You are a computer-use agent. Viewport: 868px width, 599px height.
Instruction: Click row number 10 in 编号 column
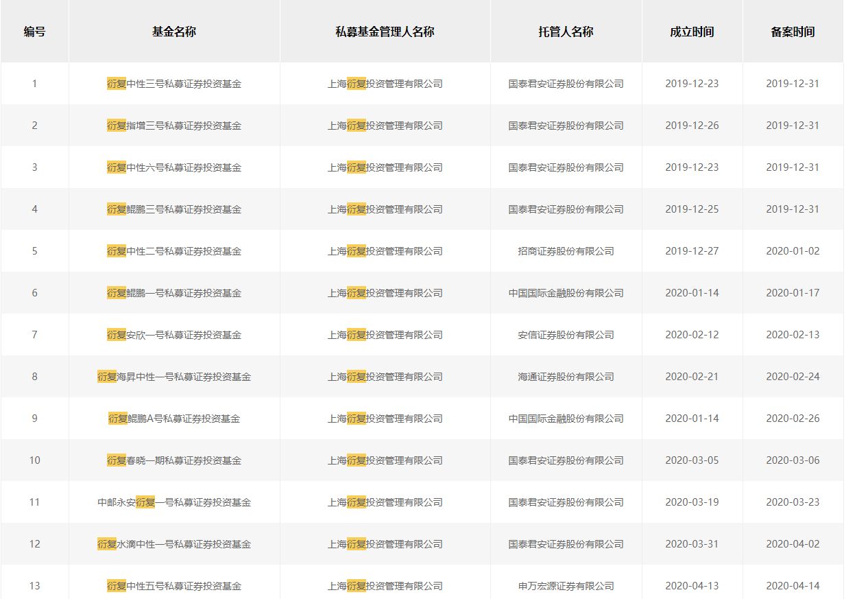34,460
